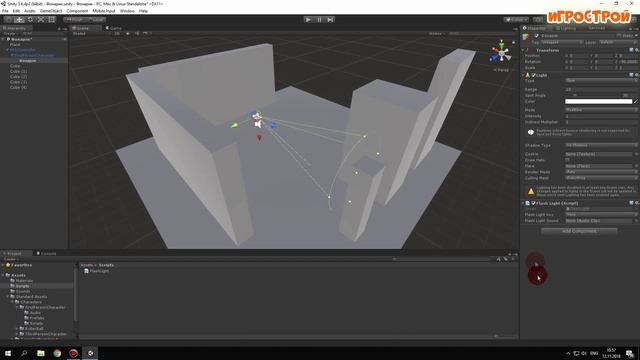Viewport: 640px width, 360px height.
Task: Open Light component help book icon
Action: tap(631, 75)
